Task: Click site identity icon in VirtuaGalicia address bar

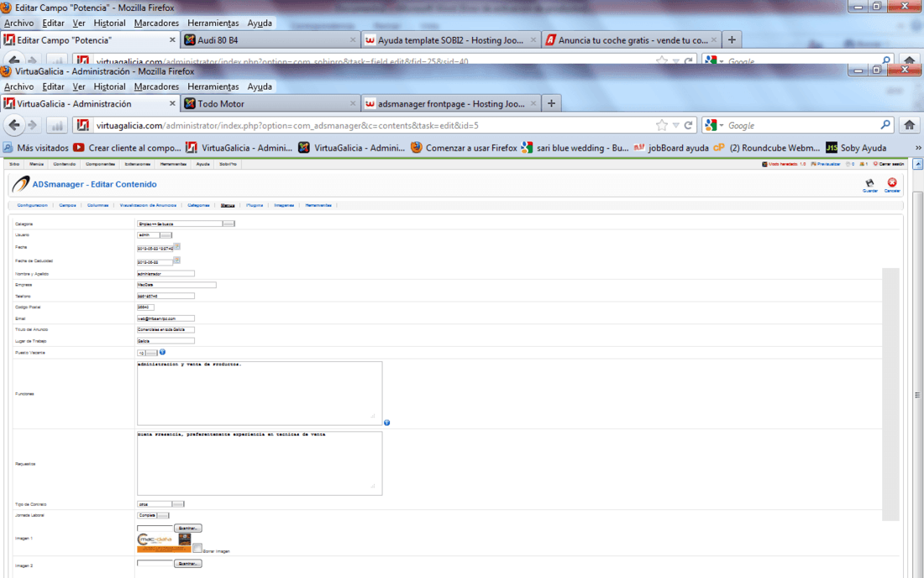Action: [83, 125]
